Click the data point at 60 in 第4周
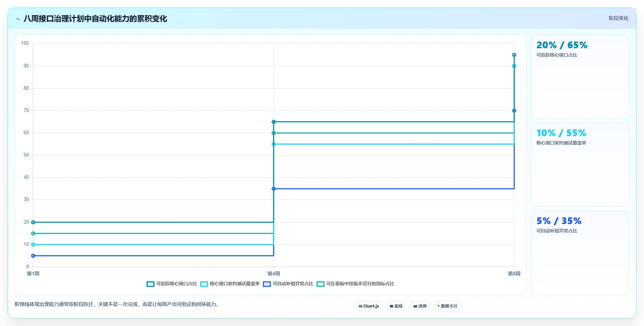The image size is (644, 326). point(273,133)
